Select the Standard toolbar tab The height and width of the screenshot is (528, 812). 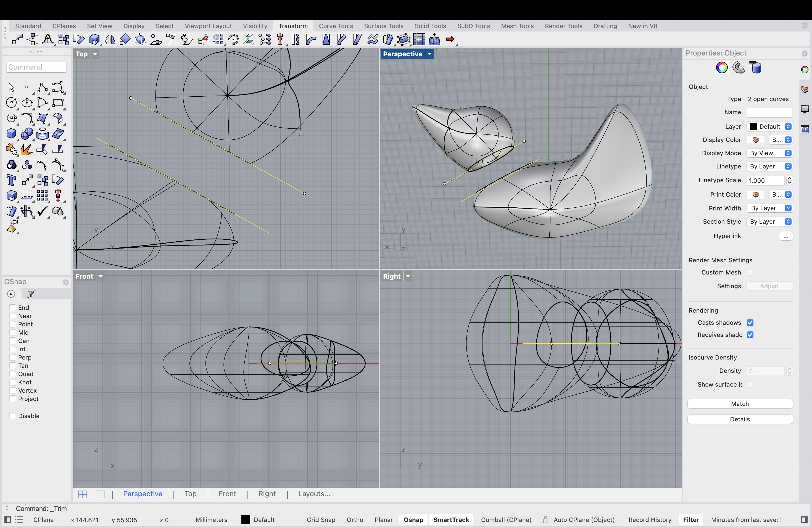pyautogui.click(x=28, y=26)
